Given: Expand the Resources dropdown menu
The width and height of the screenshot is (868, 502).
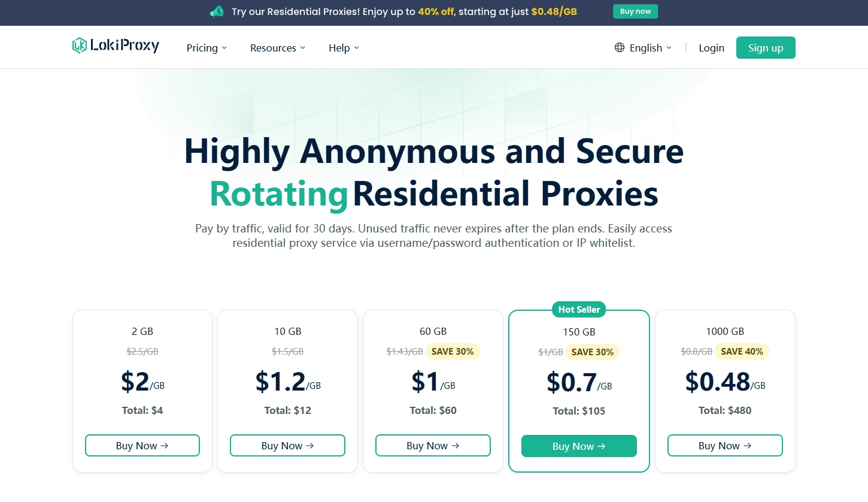Looking at the screenshot, I should click(x=277, y=48).
